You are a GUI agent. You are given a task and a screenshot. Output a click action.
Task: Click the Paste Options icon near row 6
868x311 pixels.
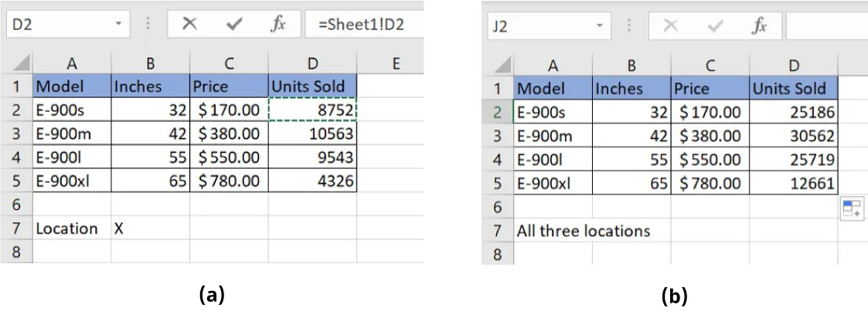pyautogui.click(x=851, y=209)
